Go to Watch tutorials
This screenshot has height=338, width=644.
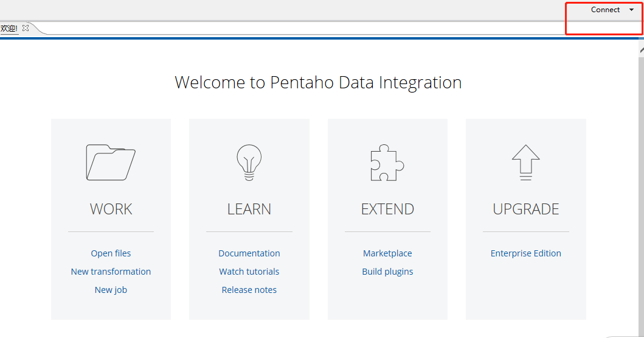pyautogui.click(x=249, y=272)
